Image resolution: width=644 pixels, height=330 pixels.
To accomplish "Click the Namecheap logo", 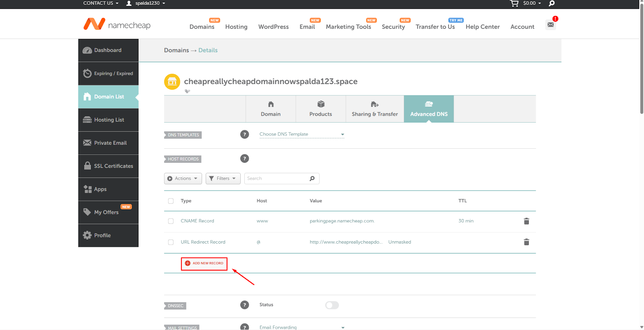I will point(117,25).
